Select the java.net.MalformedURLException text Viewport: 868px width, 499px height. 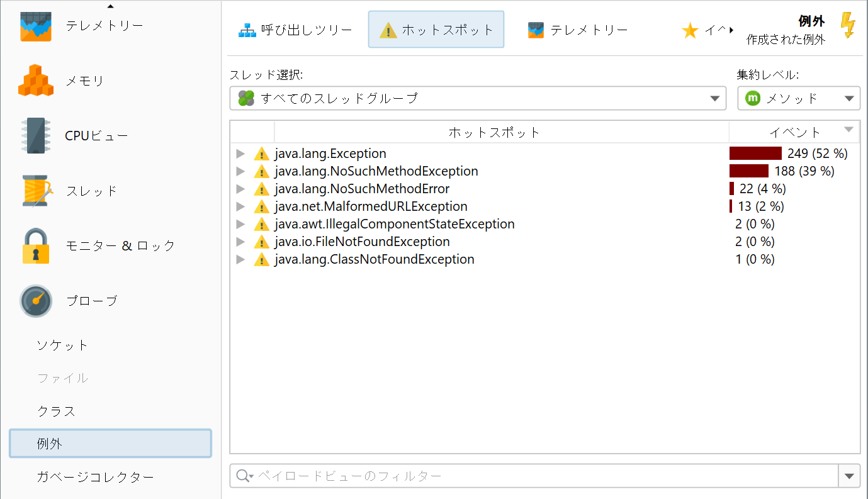(x=371, y=206)
